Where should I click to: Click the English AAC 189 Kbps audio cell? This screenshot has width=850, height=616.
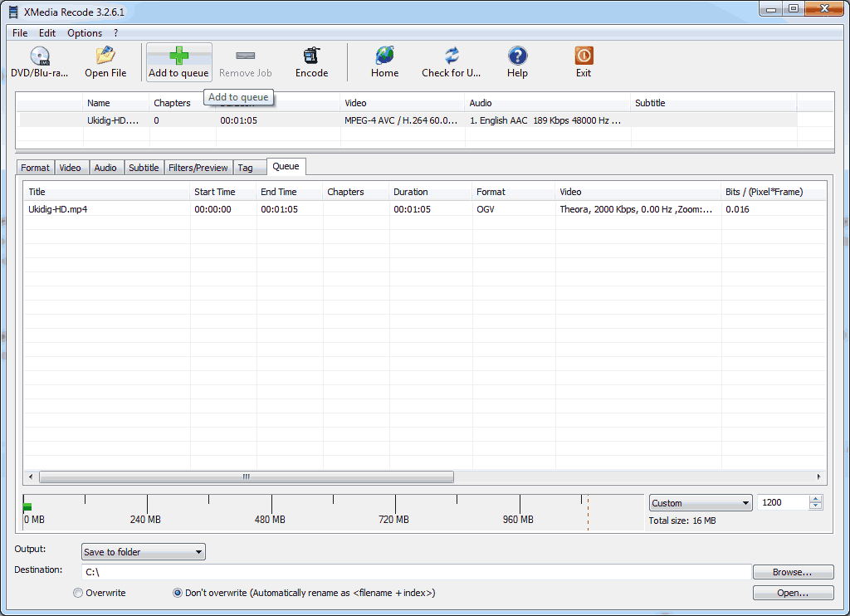545,120
